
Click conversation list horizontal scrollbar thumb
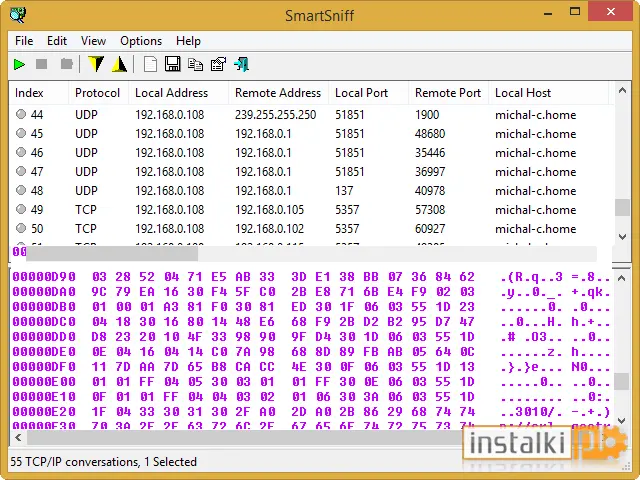[112, 253]
